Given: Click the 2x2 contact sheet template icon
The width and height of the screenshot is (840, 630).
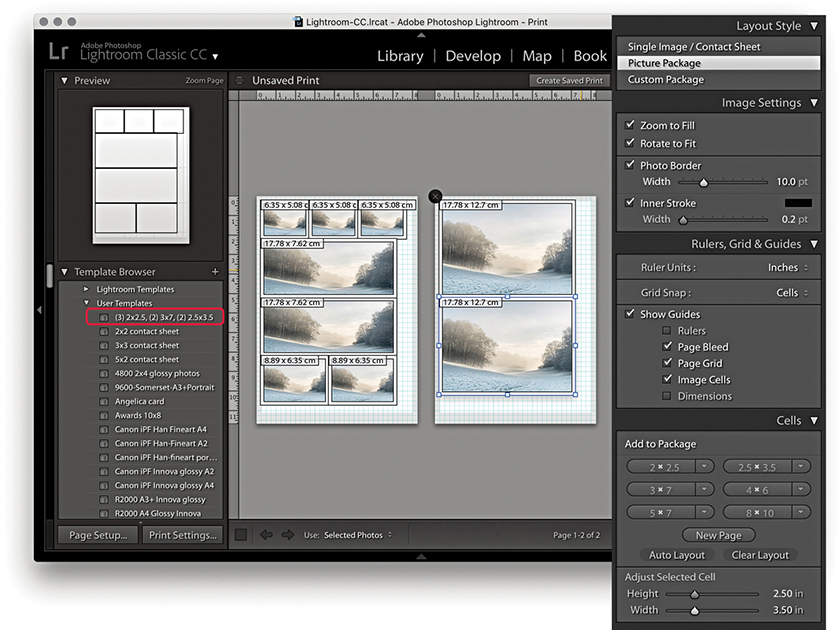Looking at the screenshot, I should tap(104, 331).
